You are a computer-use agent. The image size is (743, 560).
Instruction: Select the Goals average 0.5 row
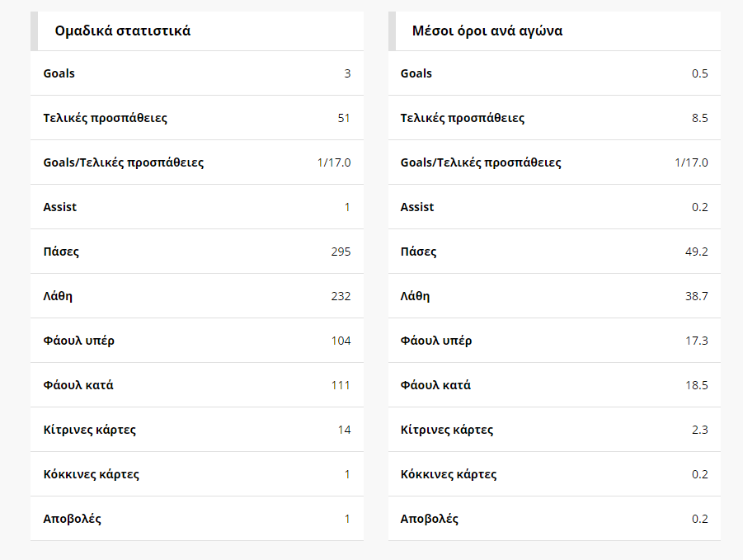point(554,73)
